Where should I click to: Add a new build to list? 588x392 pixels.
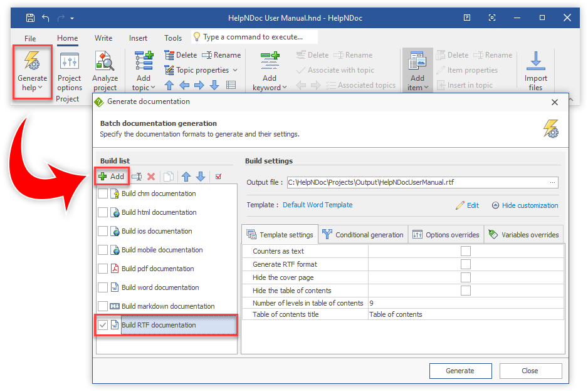112,177
